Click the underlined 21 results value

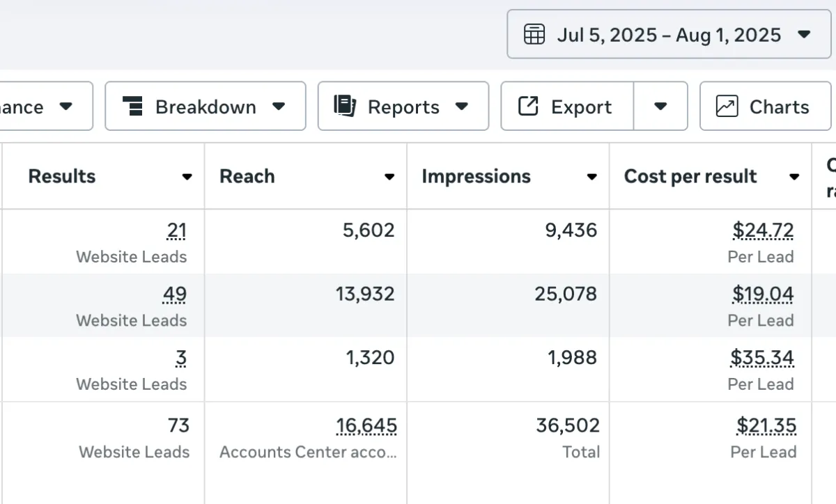(177, 230)
